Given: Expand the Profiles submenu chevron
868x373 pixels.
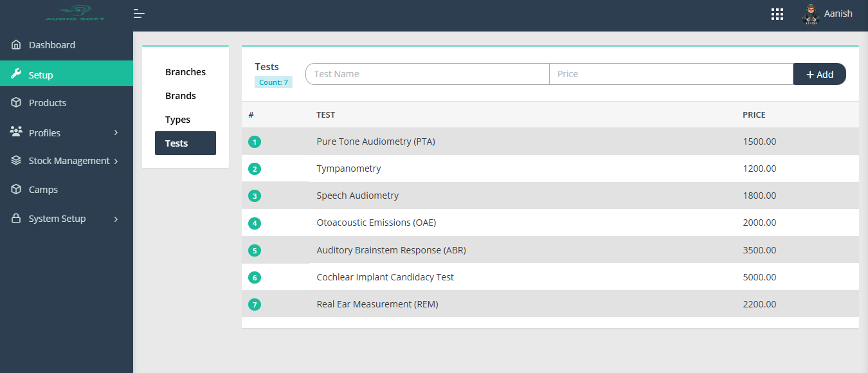Looking at the screenshot, I should 116,132.
